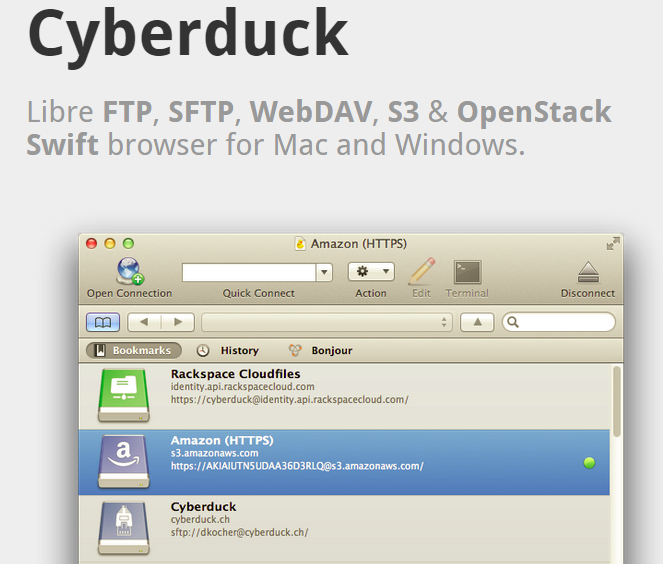Image resolution: width=663 pixels, height=564 pixels.
Task: Click the identity.api.rackspacecloud.com hostname text
Action: tap(243, 387)
